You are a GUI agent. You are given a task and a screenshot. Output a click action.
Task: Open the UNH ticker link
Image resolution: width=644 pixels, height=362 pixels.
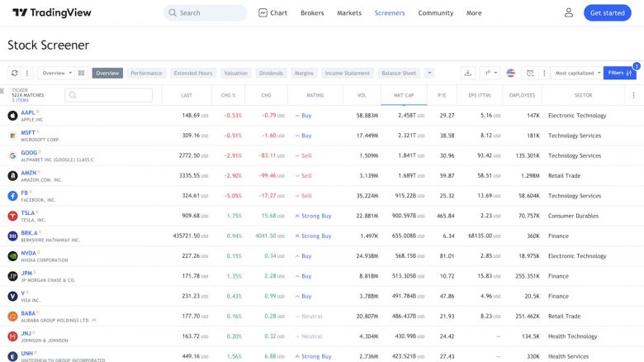click(x=26, y=354)
